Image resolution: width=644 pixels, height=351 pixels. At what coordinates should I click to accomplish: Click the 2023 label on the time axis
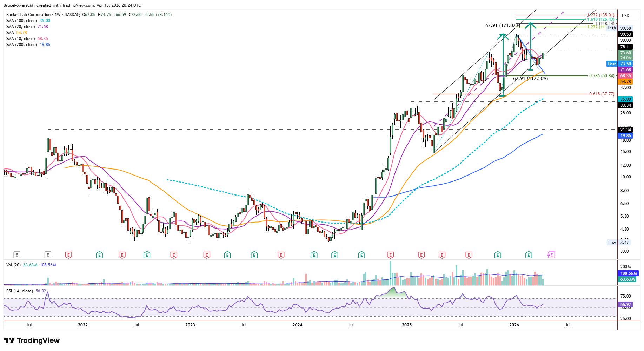190,325
